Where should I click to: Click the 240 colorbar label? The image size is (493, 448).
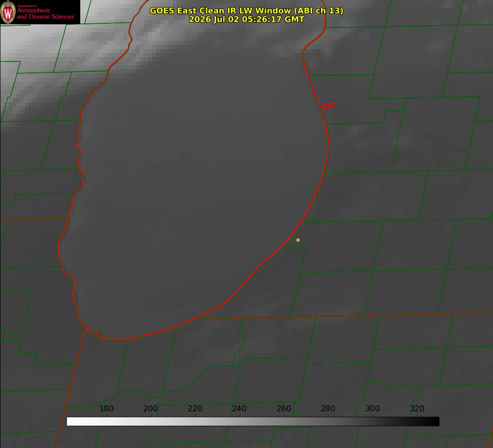pos(239,408)
